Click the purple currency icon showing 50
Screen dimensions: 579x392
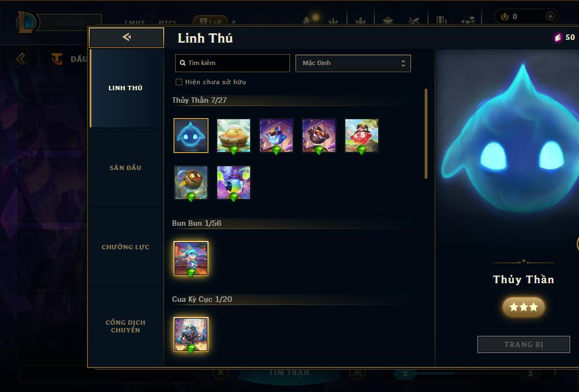click(558, 37)
